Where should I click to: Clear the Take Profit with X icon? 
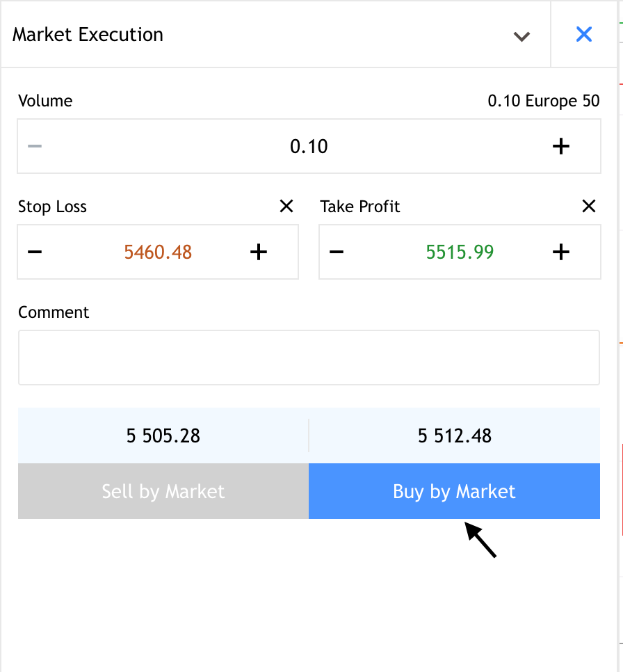588,206
